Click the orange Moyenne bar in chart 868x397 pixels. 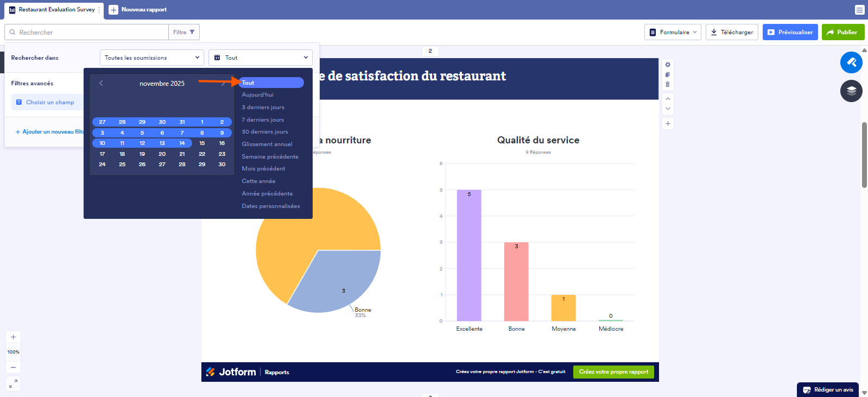(563, 308)
